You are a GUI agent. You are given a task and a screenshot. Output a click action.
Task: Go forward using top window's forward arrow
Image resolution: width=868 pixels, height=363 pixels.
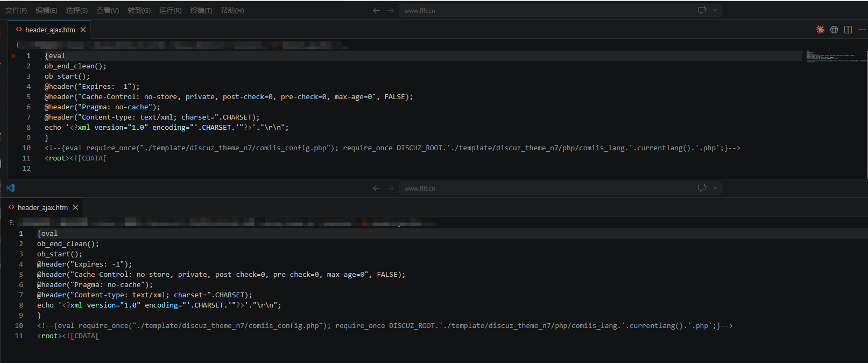tap(391, 10)
